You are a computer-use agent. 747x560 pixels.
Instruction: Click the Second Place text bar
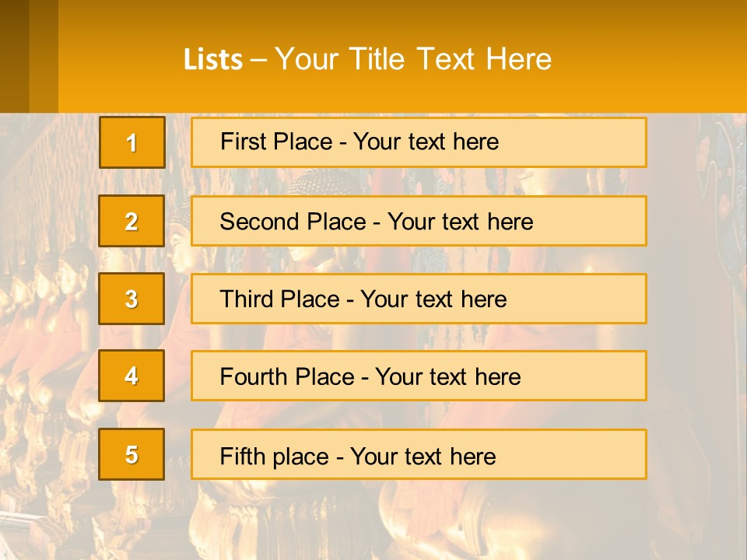click(x=419, y=221)
